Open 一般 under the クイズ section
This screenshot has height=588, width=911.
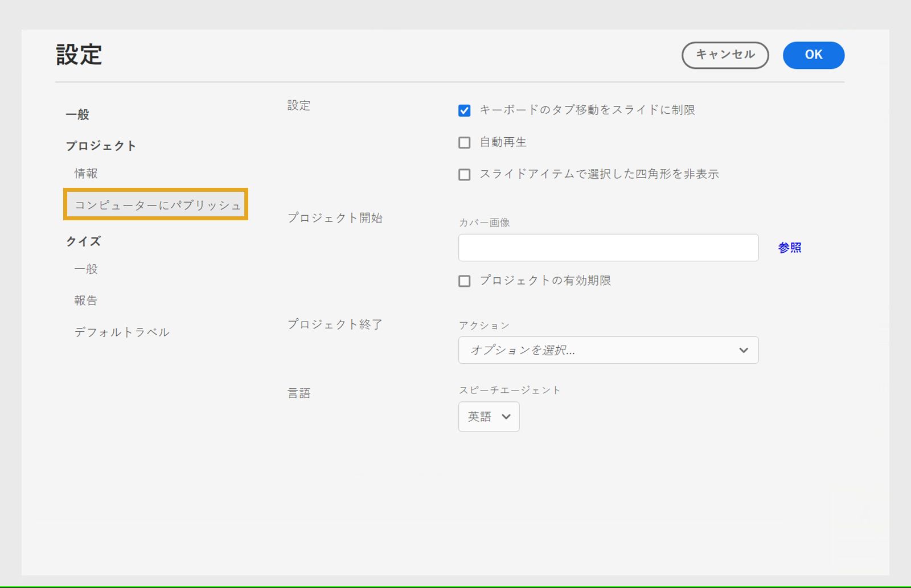click(86, 269)
